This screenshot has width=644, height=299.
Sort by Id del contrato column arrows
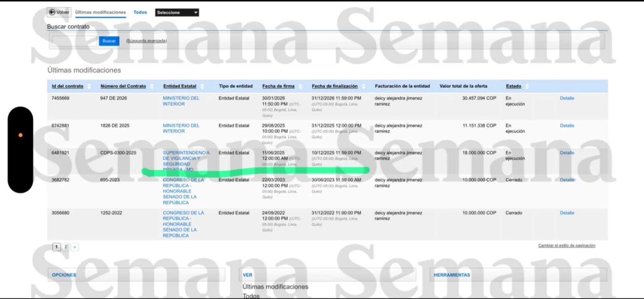[x=89, y=87]
